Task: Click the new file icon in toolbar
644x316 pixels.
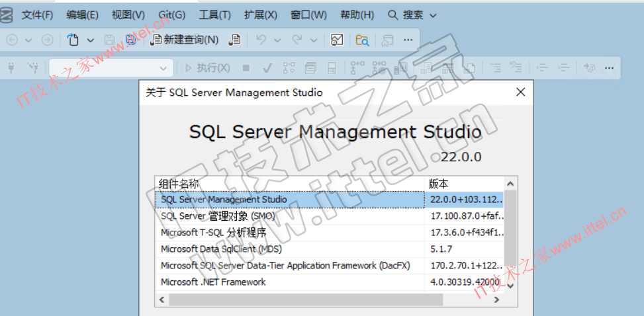Action: [x=73, y=40]
